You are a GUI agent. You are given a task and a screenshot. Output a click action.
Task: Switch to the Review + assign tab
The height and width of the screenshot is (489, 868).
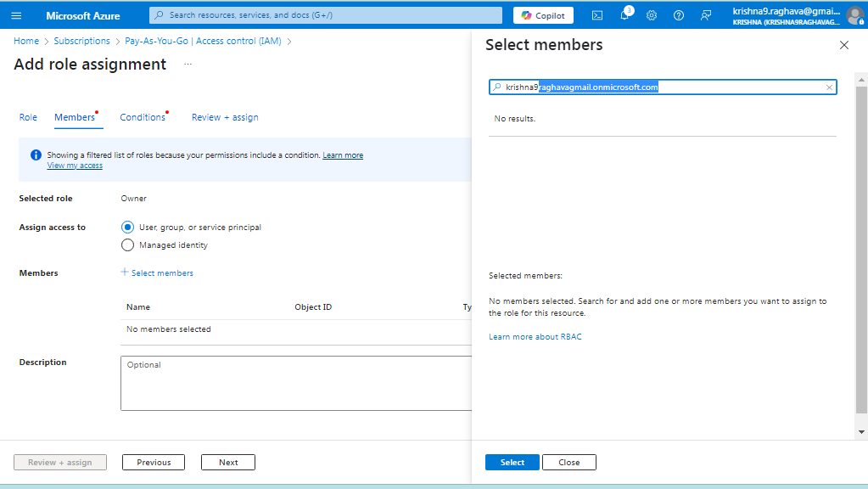tap(226, 117)
